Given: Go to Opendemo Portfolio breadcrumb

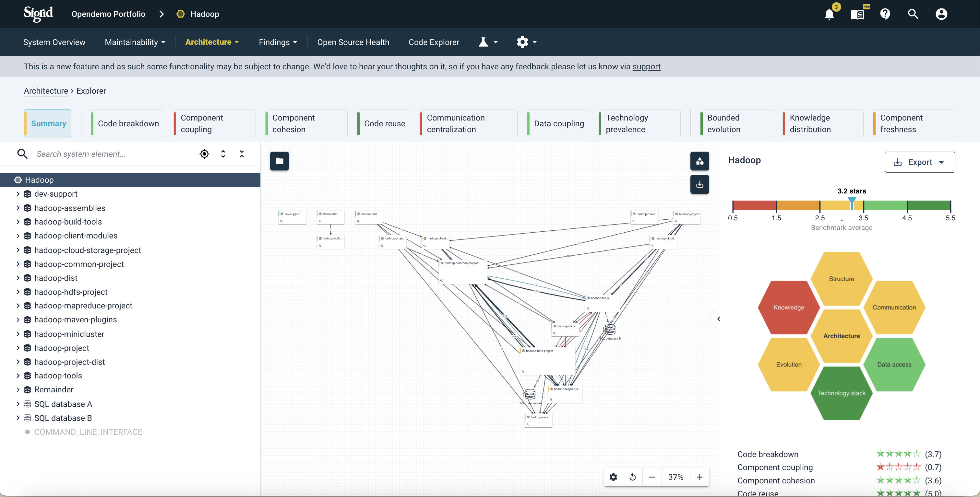Looking at the screenshot, I should pos(108,14).
